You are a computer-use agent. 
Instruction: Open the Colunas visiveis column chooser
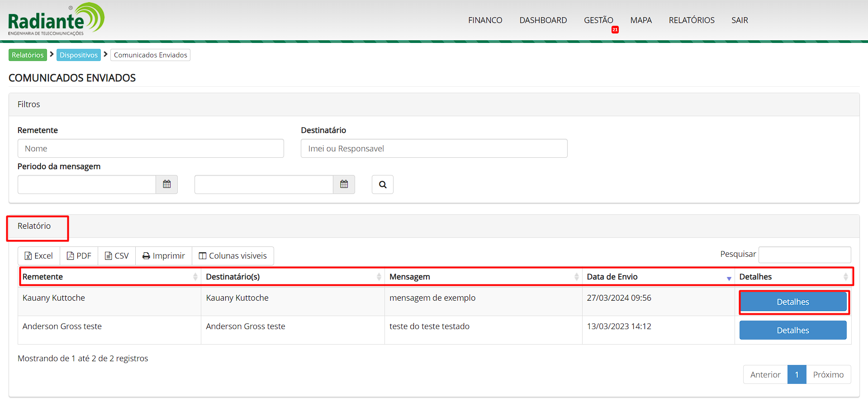[x=233, y=256]
